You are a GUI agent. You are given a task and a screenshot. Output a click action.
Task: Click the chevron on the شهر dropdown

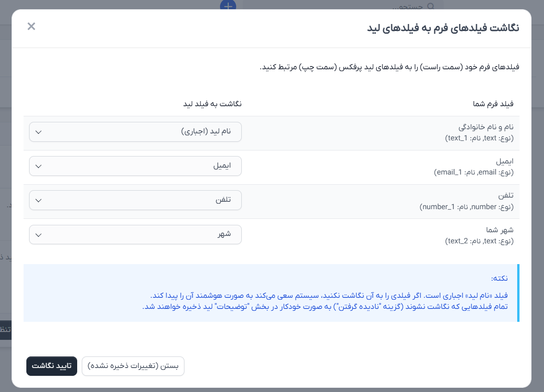39,235
